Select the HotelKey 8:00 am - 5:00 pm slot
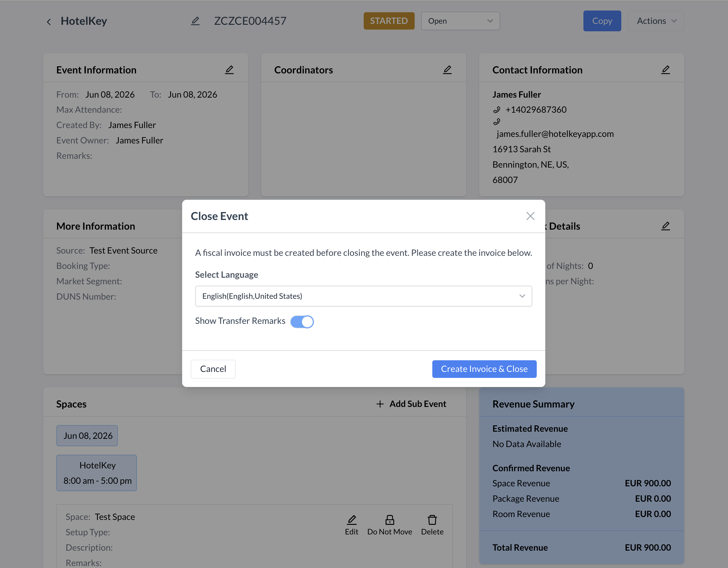The width and height of the screenshot is (728, 568). 97,473
